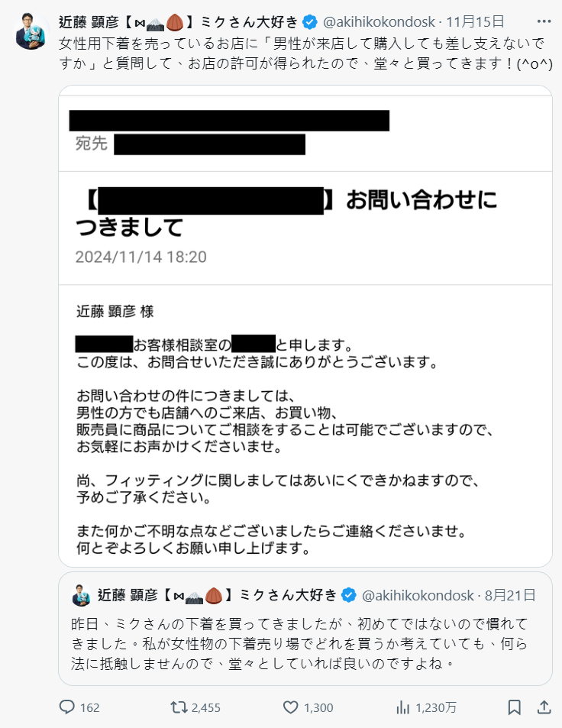
Task: Open the share upload icon
Action: pyautogui.click(x=544, y=707)
